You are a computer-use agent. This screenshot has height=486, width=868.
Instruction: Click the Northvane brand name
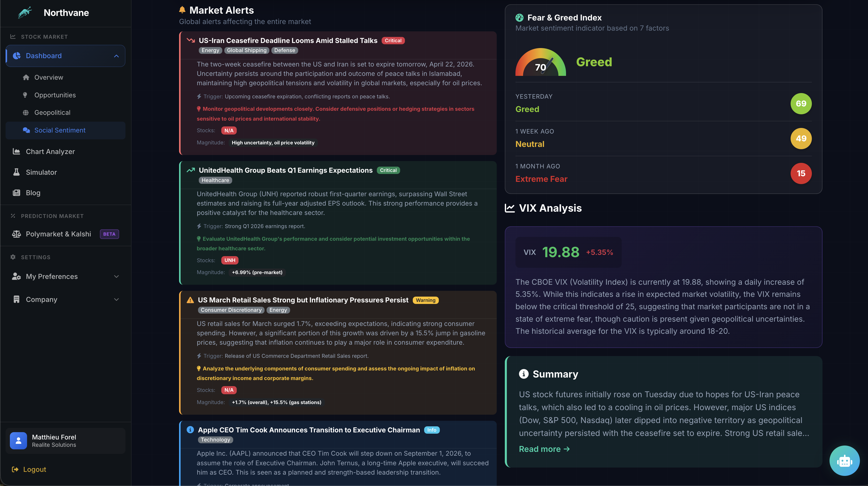(66, 13)
